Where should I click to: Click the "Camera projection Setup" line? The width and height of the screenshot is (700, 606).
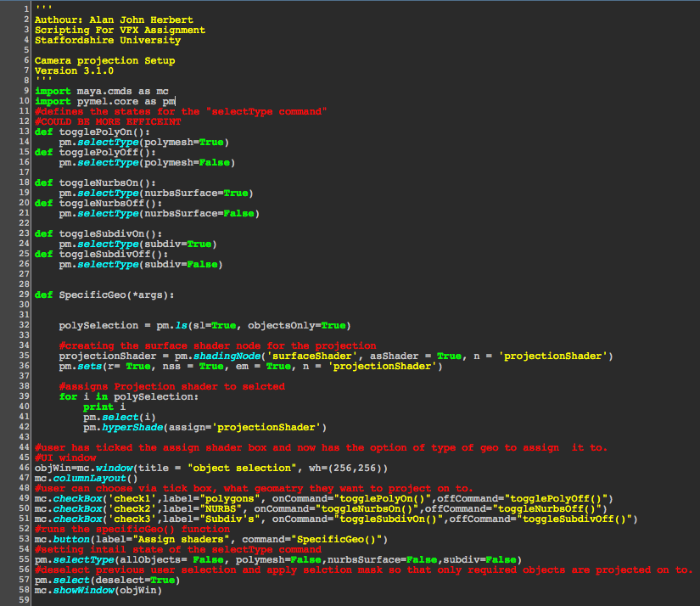pyautogui.click(x=105, y=61)
